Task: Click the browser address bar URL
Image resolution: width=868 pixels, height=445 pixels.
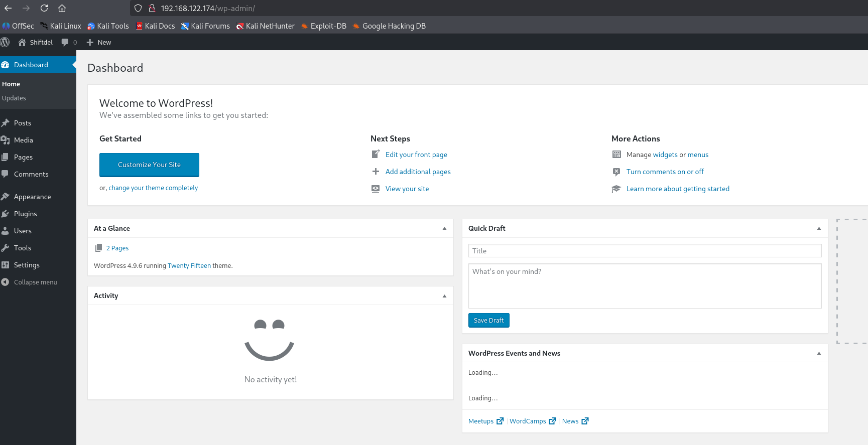Action: pos(208,8)
